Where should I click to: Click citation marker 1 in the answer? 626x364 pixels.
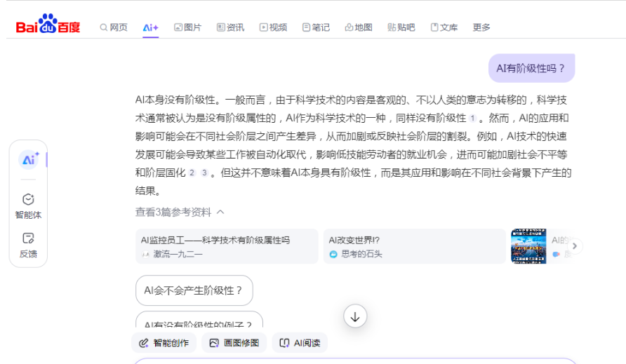click(x=472, y=118)
